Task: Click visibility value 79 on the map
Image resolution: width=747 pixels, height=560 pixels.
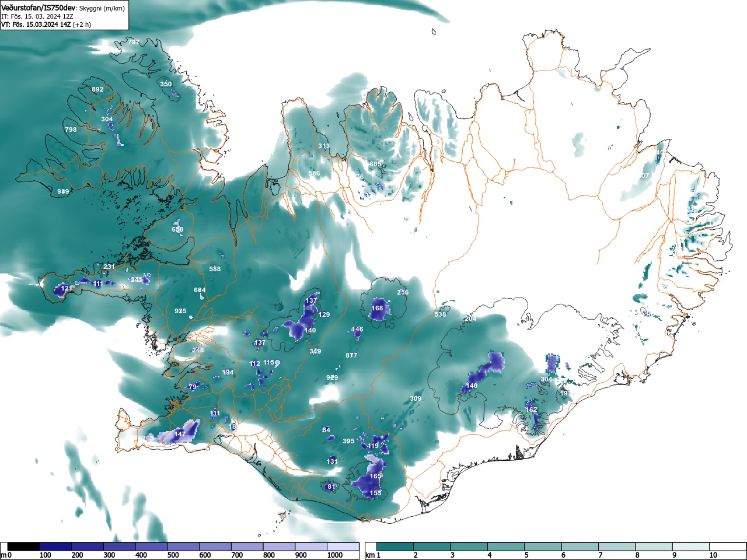Action: 193,387
